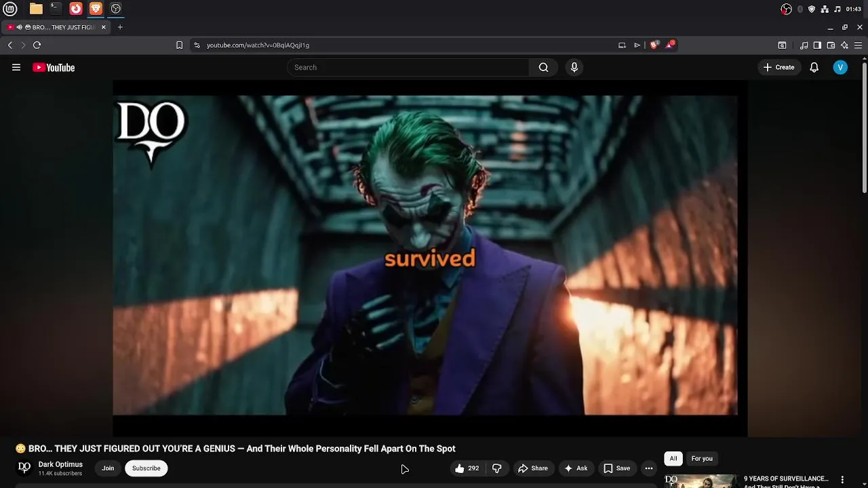Click the send/share arrow in address bar

(x=637, y=45)
